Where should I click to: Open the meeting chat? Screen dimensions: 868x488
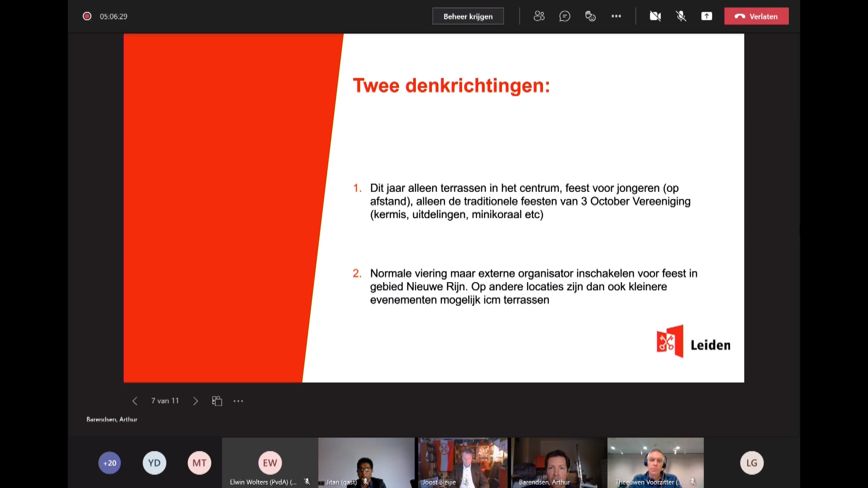pyautogui.click(x=565, y=16)
